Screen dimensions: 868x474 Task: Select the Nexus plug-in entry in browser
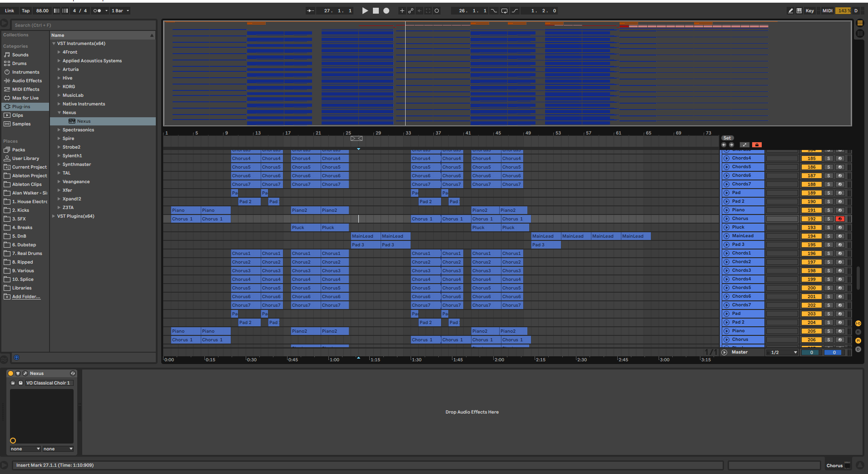[x=103, y=121]
